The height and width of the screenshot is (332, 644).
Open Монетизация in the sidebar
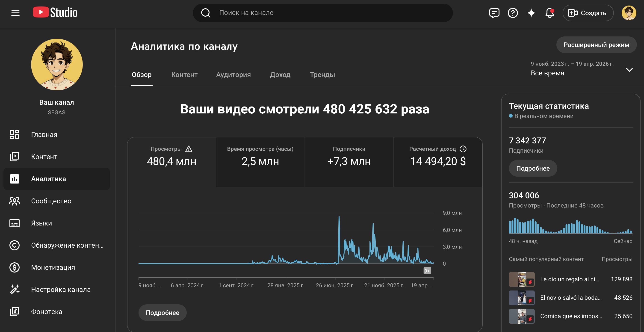(x=53, y=267)
